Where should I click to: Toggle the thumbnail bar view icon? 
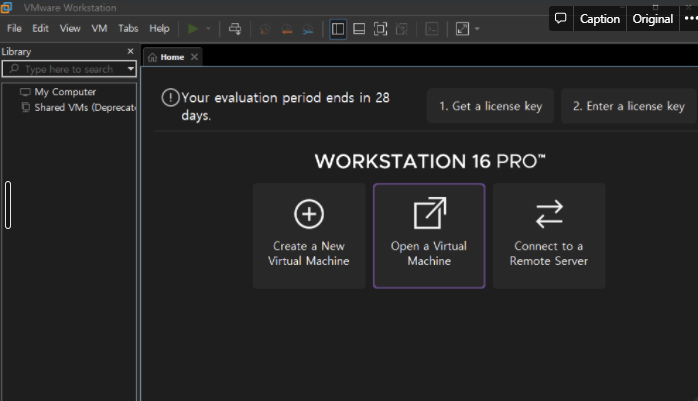[359, 29]
